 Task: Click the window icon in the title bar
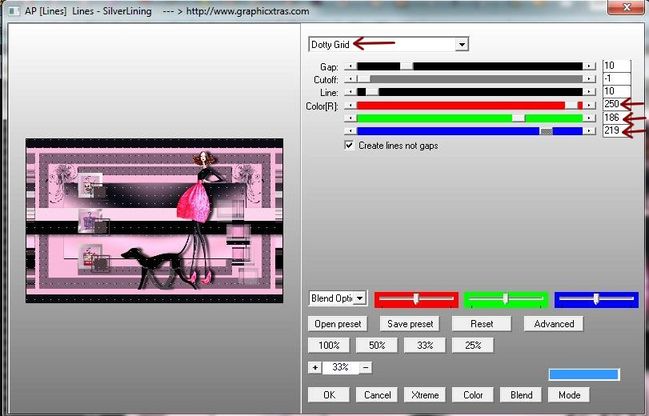(14, 11)
